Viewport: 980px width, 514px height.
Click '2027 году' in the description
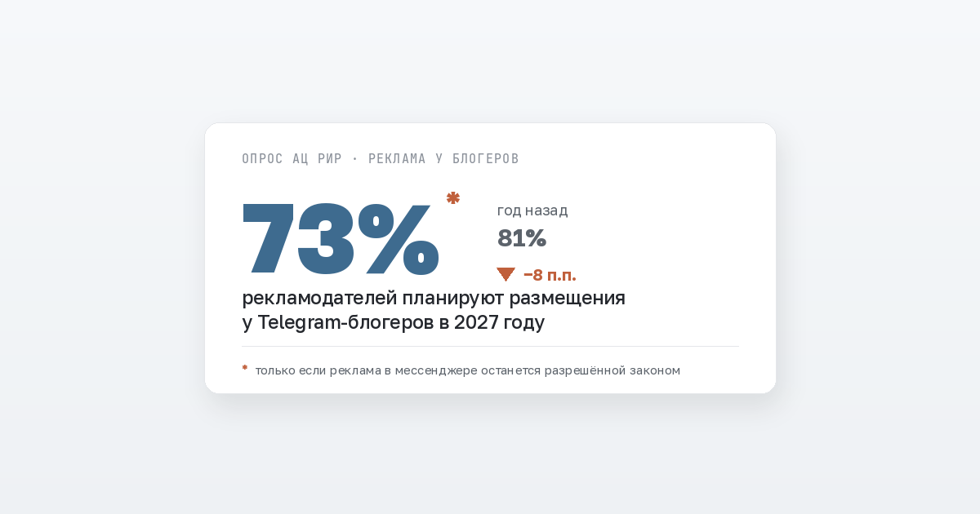[499, 323]
